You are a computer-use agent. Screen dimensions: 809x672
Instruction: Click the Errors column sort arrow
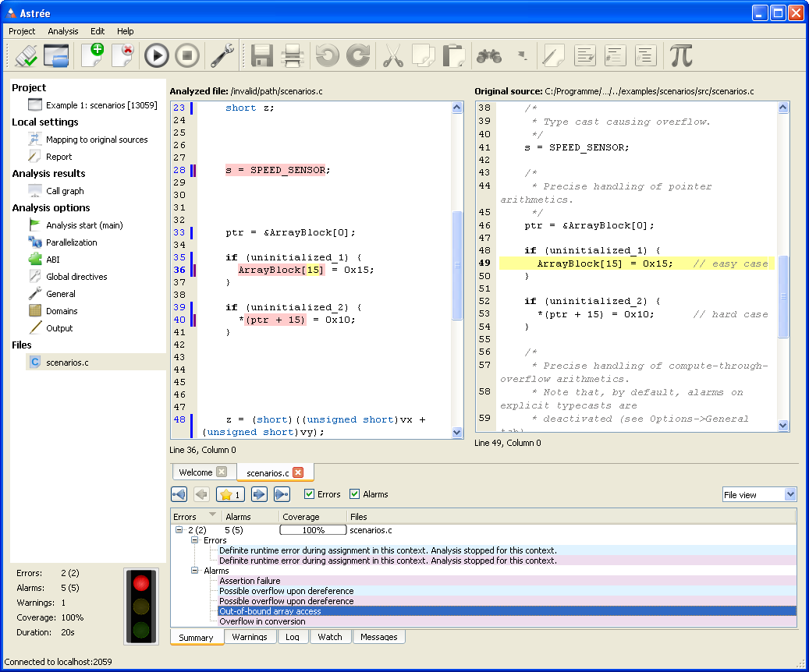click(x=212, y=515)
